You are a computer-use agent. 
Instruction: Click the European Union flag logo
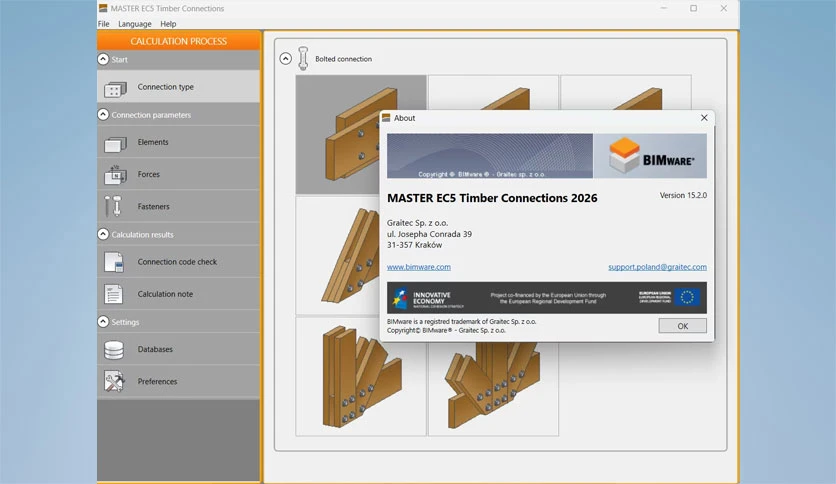(x=687, y=297)
